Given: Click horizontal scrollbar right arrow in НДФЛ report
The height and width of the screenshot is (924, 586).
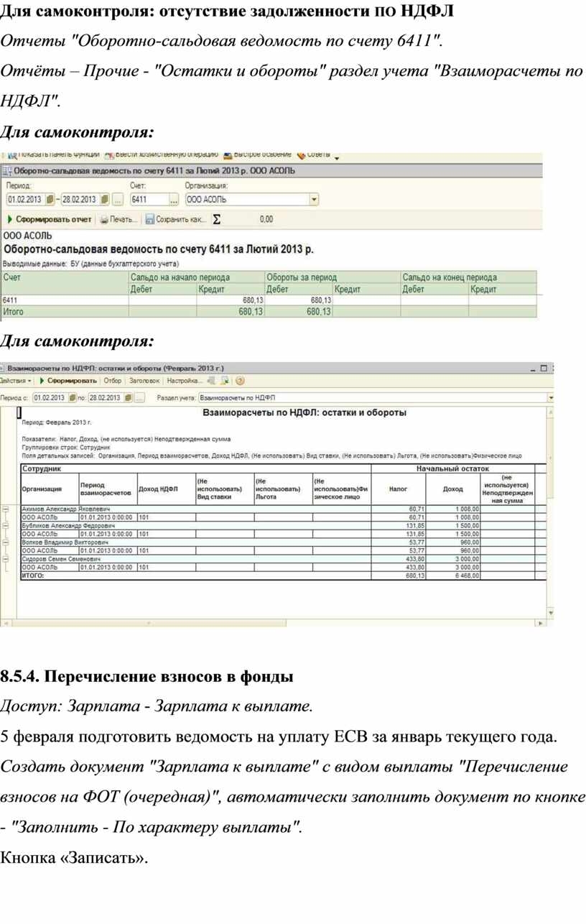Looking at the screenshot, I should 542,624.
